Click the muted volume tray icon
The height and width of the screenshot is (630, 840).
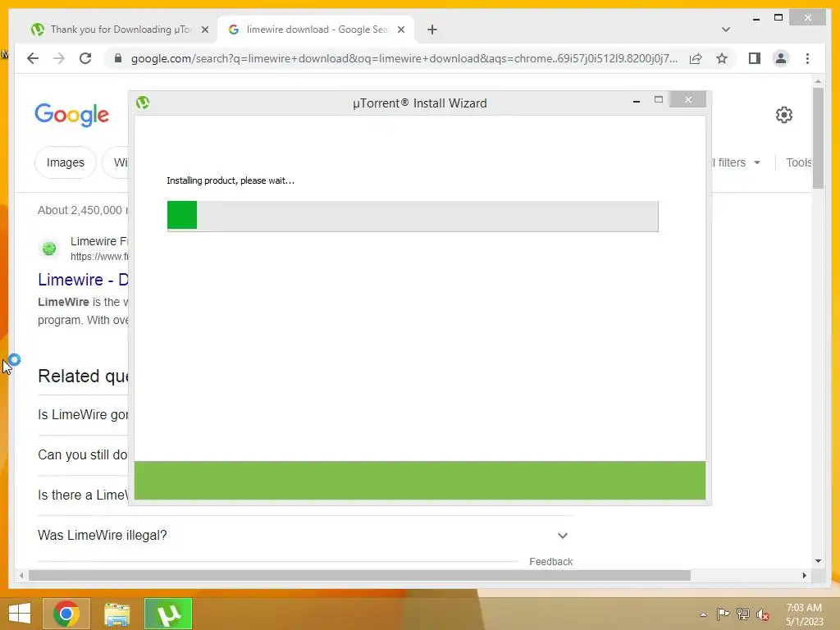tap(762, 614)
